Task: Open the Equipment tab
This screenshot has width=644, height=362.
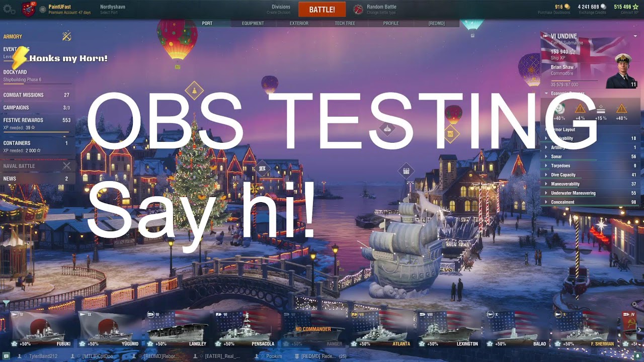Action: point(253,23)
